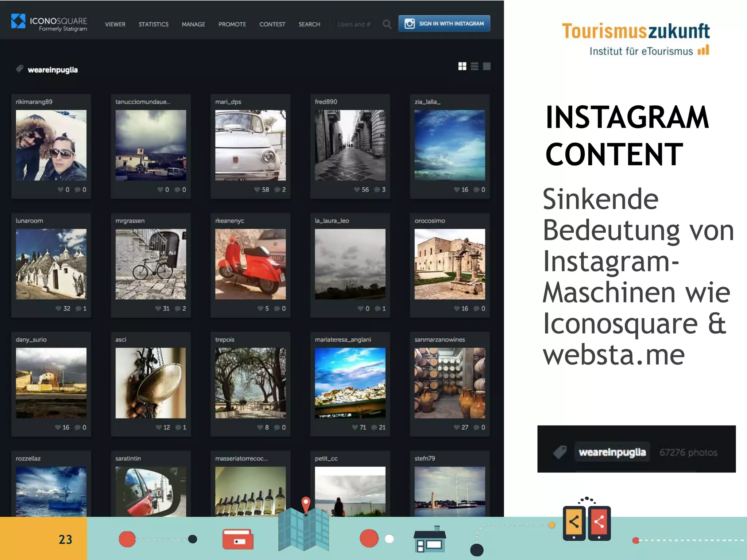This screenshot has height=560, width=747.
Task: Open rikimarang89 username link
Action: 34,102
